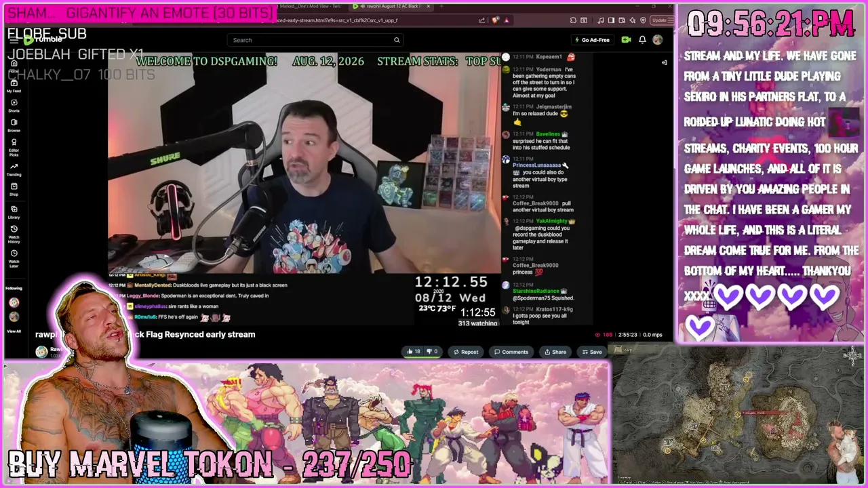The height and width of the screenshot is (488, 868).
Task: Open the browser extensions puzzle icon
Action: pos(573,20)
